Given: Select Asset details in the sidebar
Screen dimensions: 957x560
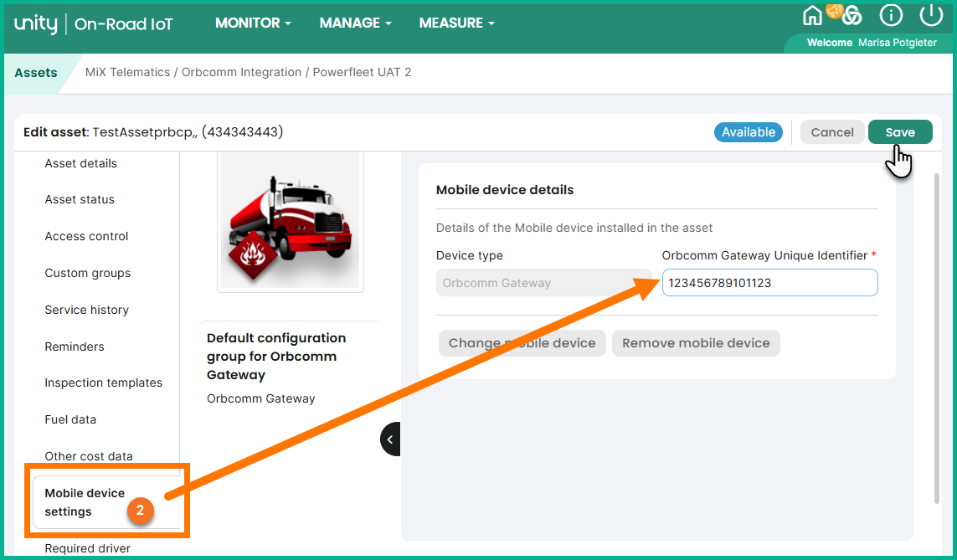Looking at the screenshot, I should click(x=81, y=163).
